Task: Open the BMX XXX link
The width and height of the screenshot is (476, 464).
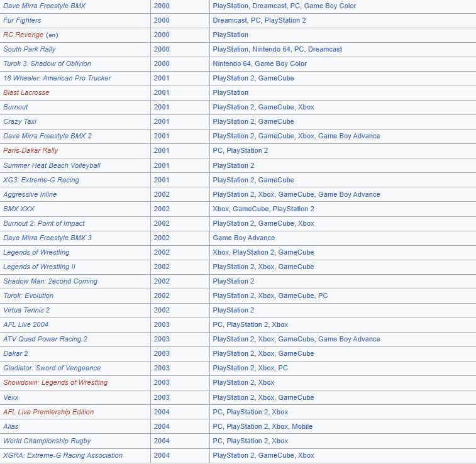Action: pos(19,209)
